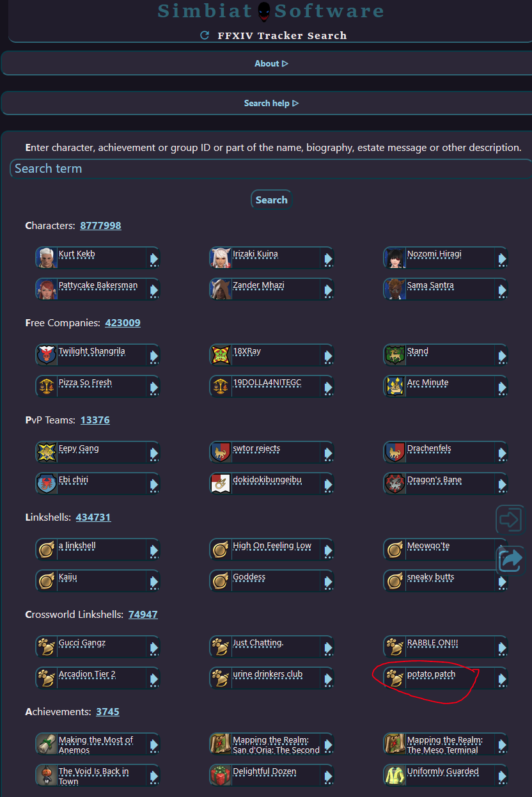Click Kurt Kekb's character portrait icon
The image size is (532, 797).
[47, 258]
